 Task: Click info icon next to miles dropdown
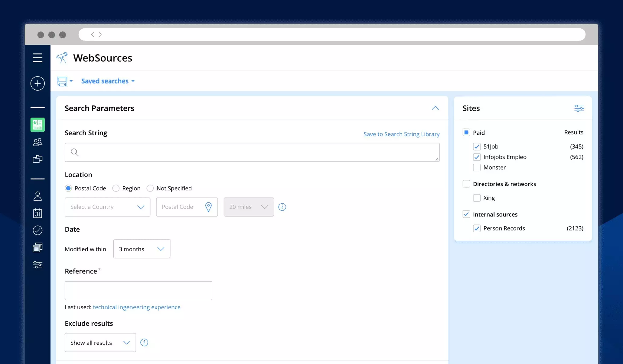click(282, 207)
